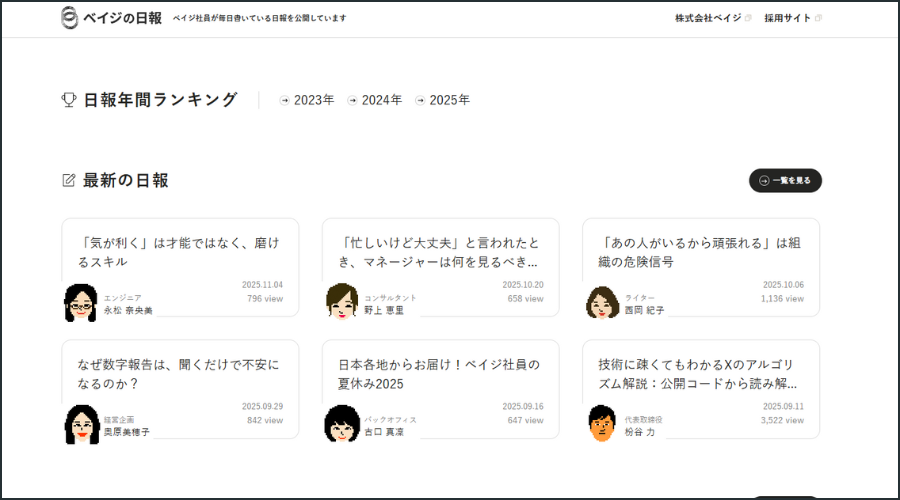Click the date 2025.09.11

click(x=783, y=406)
